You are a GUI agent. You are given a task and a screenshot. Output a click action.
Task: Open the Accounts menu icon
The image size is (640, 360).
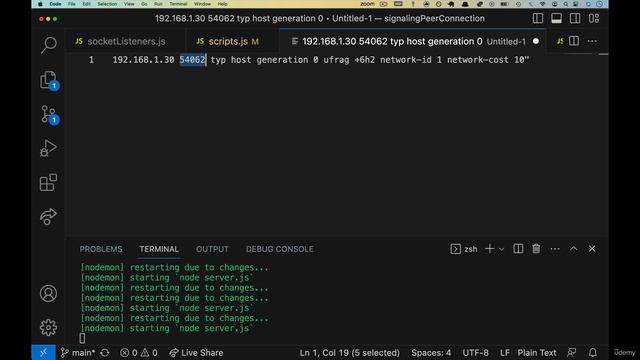pyautogui.click(x=49, y=293)
